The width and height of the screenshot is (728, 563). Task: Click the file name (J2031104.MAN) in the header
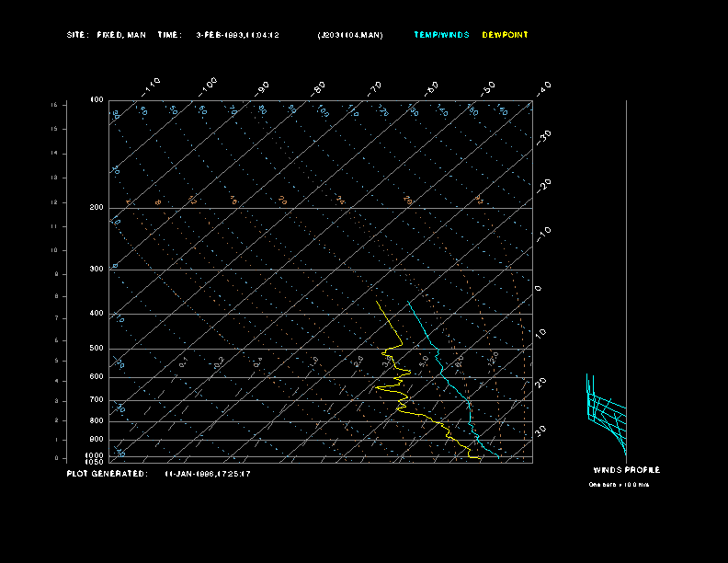(x=350, y=35)
